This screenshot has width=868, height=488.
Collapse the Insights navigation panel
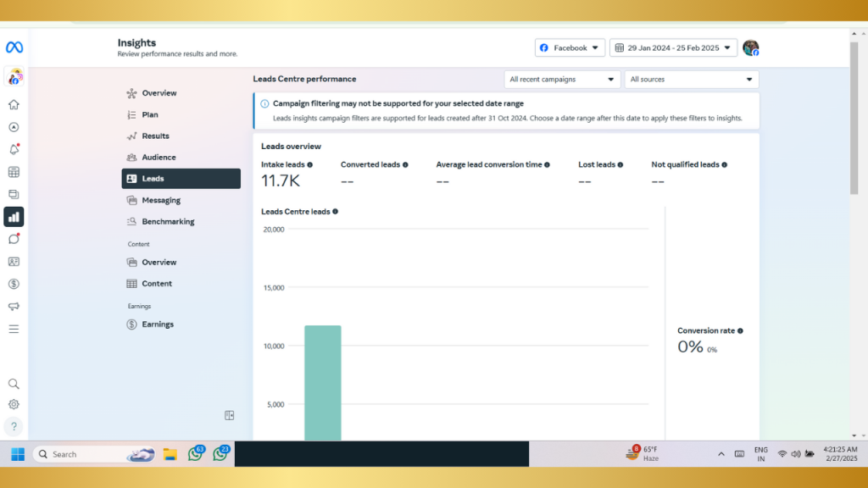(229, 415)
